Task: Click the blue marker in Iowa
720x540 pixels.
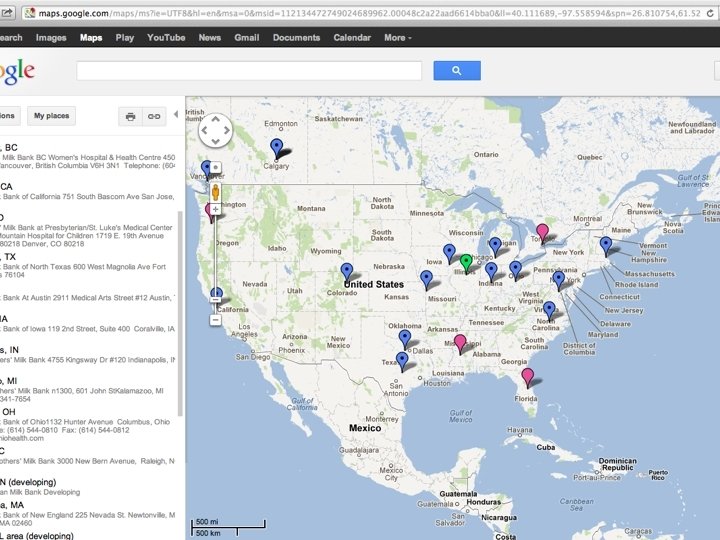Action: [x=449, y=253]
